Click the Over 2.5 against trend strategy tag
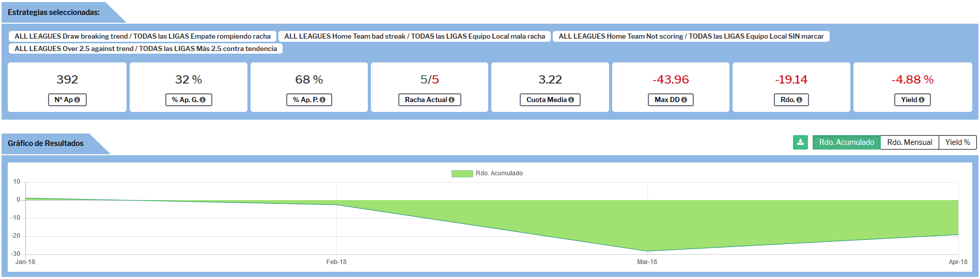Viewport: 980px width, 279px height. [x=146, y=48]
